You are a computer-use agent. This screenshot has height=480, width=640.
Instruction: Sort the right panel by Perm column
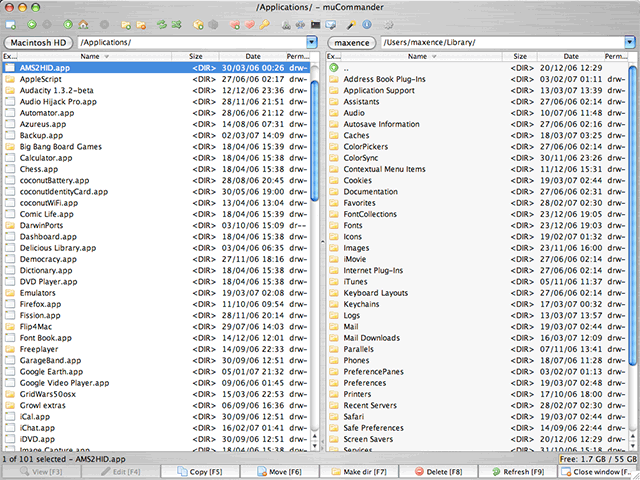[616, 56]
